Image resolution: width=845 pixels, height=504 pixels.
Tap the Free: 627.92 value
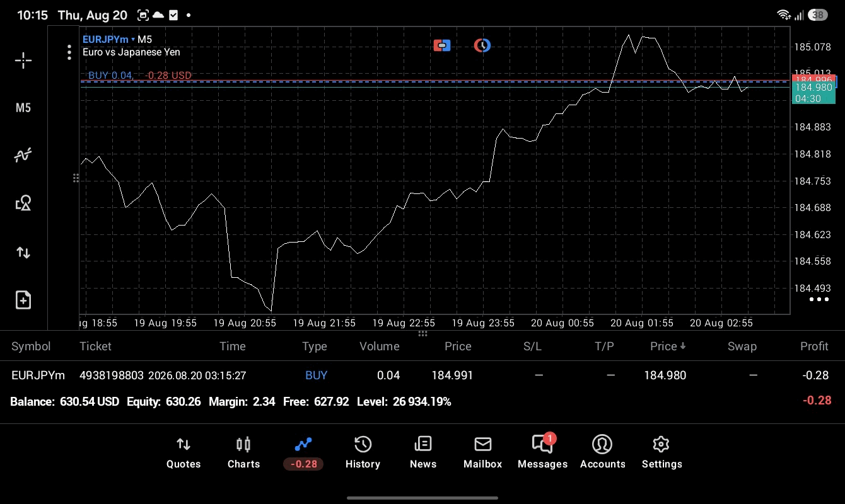(316, 402)
